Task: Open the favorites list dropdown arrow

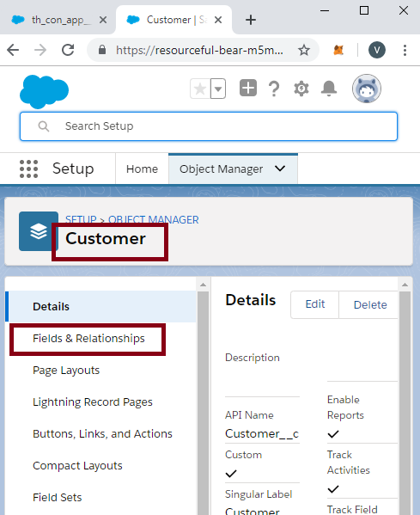Action: (x=218, y=89)
